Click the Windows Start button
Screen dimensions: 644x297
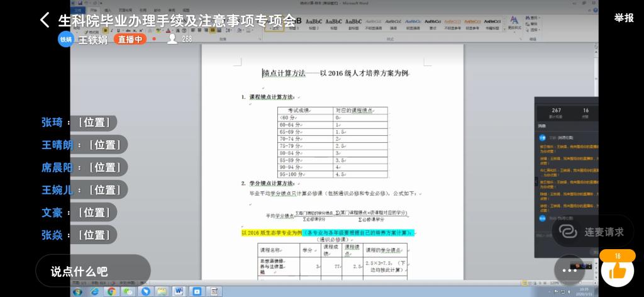pyautogui.click(x=77, y=291)
